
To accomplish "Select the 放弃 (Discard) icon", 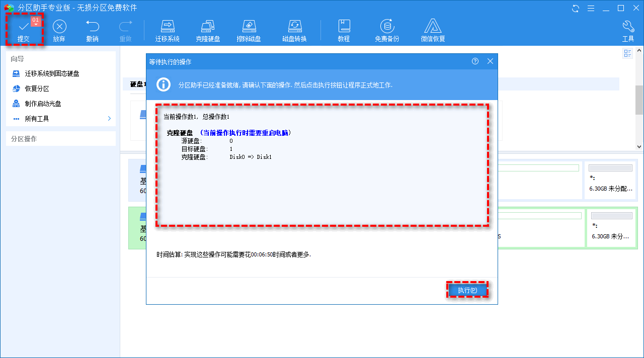I will point(59,29).
